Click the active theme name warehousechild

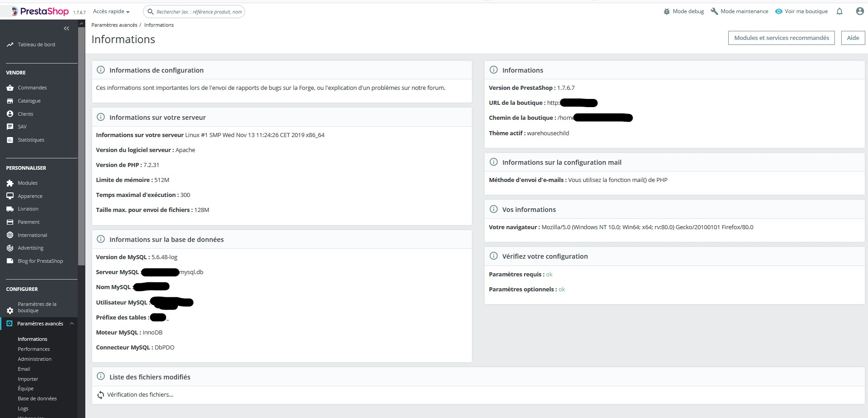click(548, 133)
